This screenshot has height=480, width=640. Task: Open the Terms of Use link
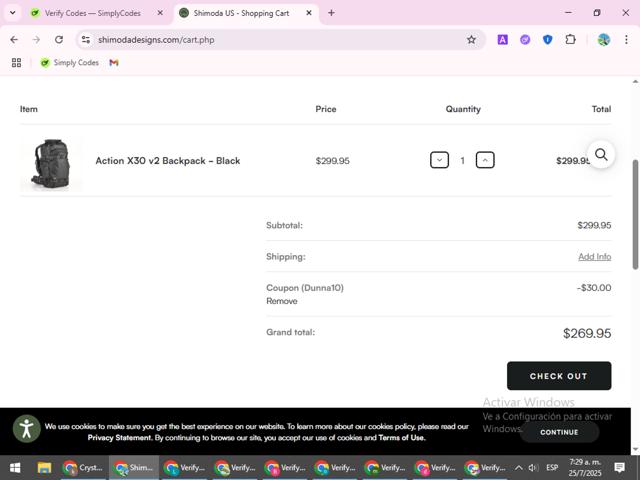pos(401,438)
